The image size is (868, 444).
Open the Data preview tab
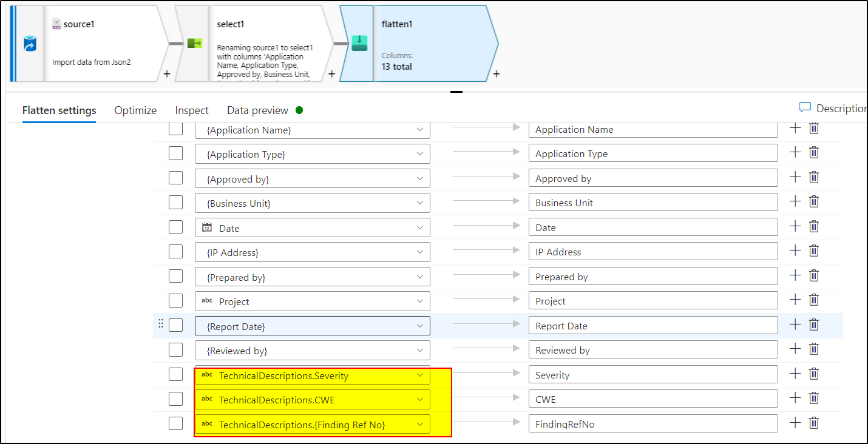click(257, 110)
